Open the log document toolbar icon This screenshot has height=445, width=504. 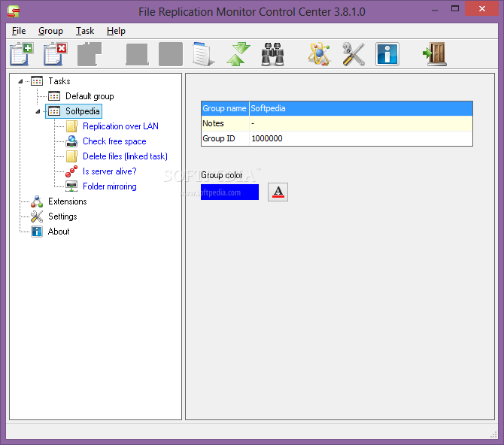203,54
